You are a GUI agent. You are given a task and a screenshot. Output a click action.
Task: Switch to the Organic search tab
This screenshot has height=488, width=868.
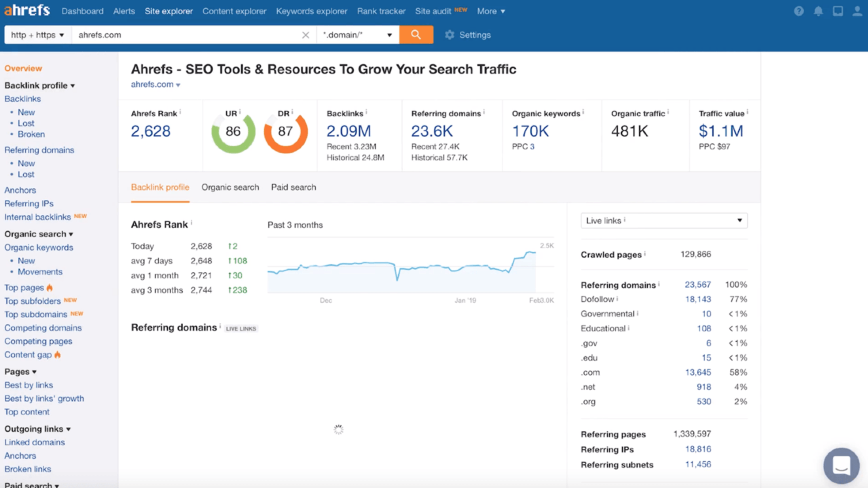click(x=230, y=187)
